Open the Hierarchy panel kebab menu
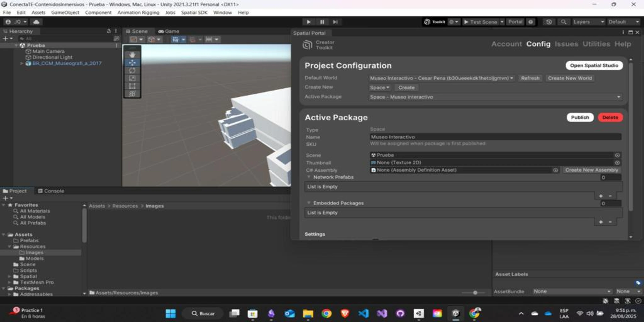This screenshot has width=644, height=322. pos(116,31)
